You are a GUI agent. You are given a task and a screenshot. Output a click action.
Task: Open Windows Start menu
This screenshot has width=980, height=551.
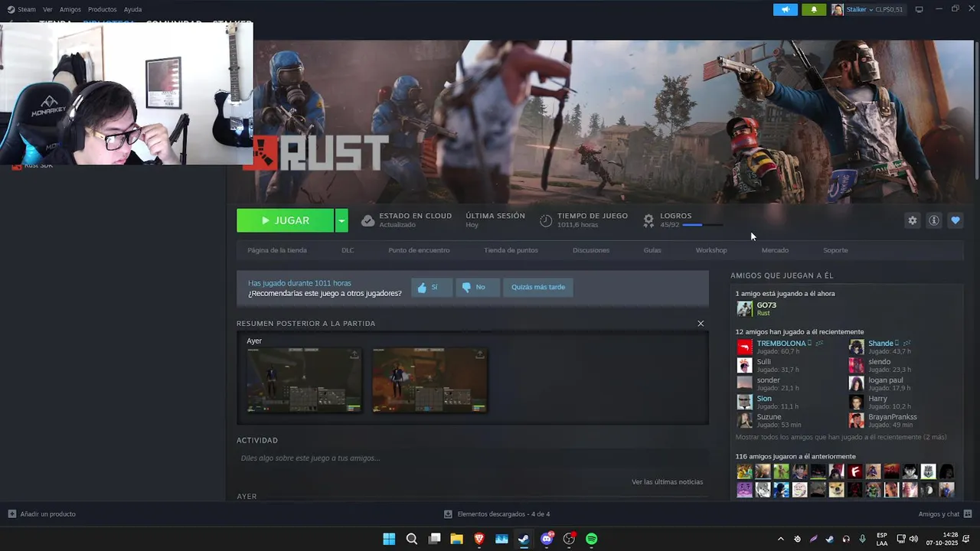point(389,539)
